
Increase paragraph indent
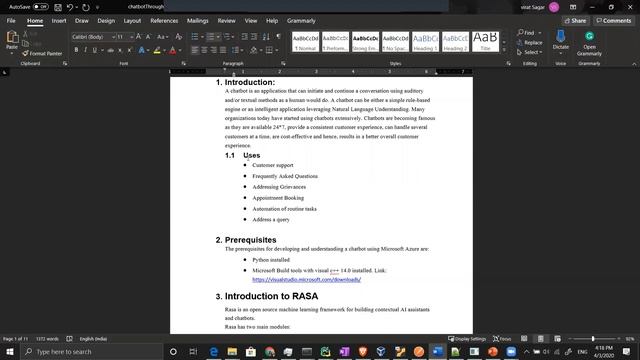click(254, 37)
